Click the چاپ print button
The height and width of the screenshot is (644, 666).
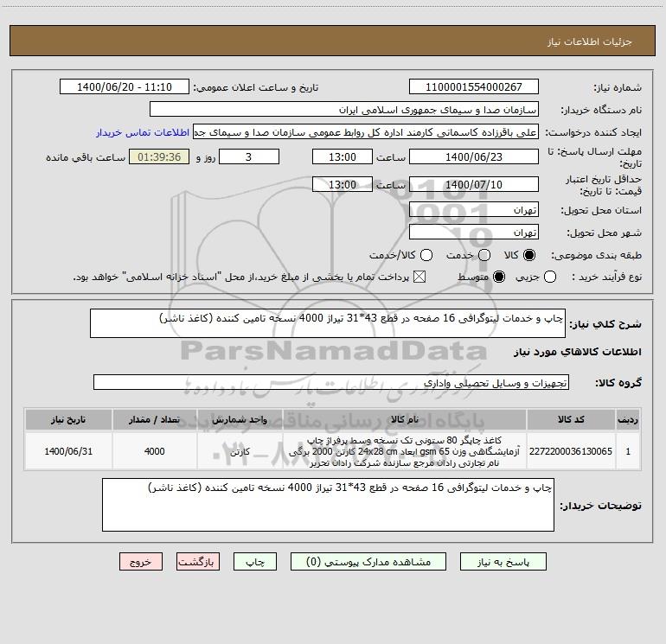pos(255,562)
